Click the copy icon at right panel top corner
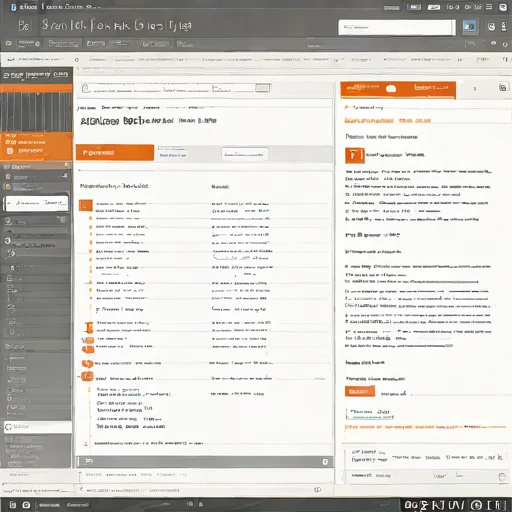Viewport: 512px width, 512px height. point(503,88)
